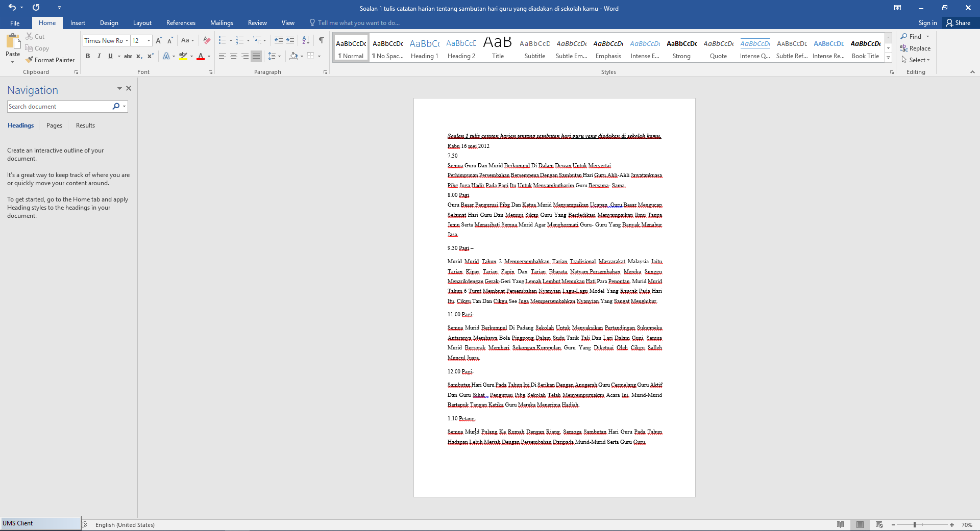Viewport: 980px width, 531px height.
Task: Expand the Styles gallery More arrow
Action: 888,58
